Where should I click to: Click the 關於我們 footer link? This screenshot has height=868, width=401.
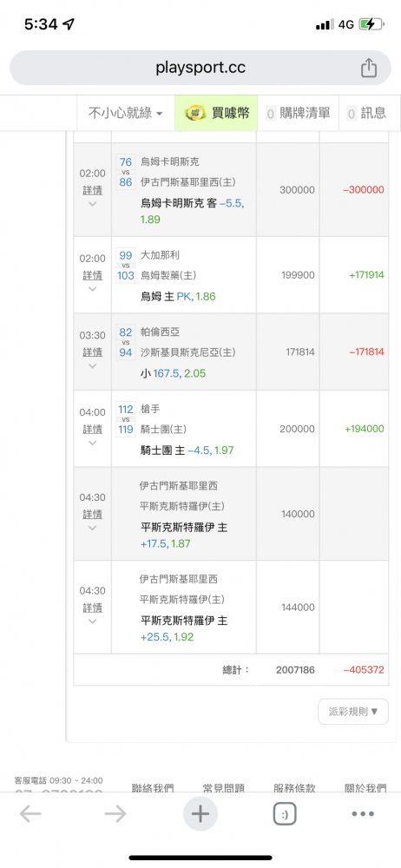[365, 788]
